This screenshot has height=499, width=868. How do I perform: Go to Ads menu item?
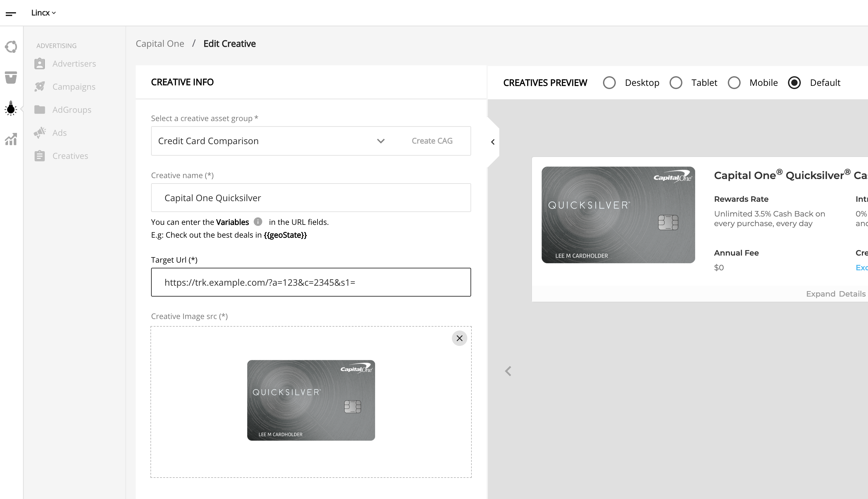60,133
